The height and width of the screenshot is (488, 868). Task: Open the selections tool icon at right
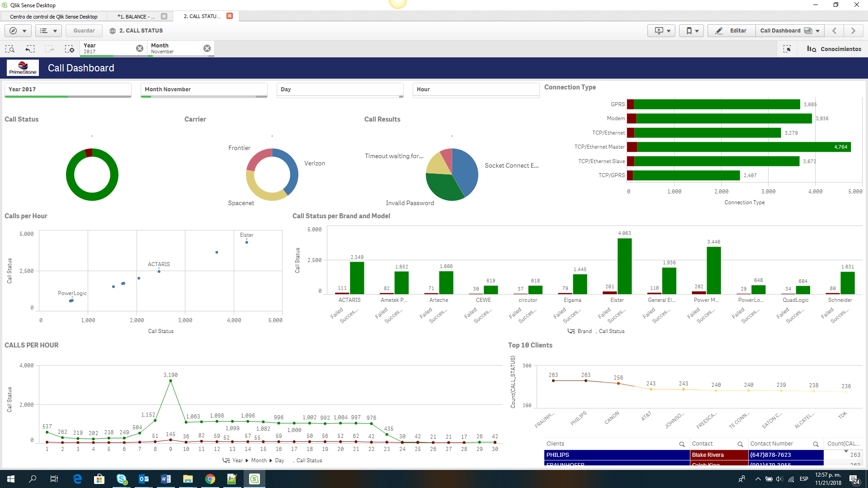point(787,49)
